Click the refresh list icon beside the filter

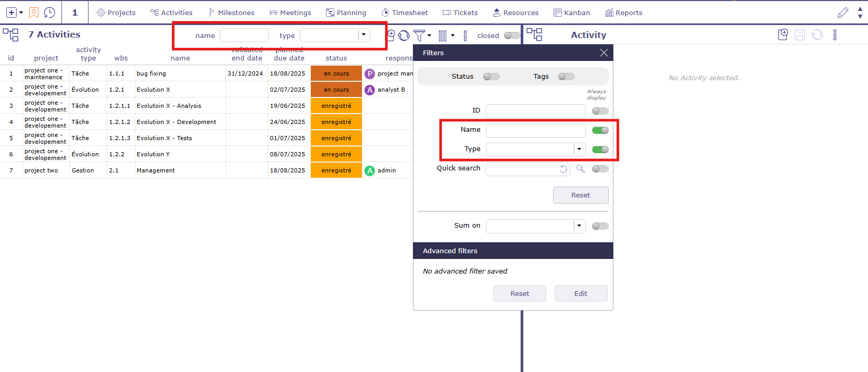click(404, 35)
